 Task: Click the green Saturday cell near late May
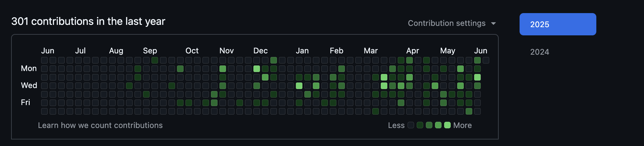coord(469,111)
